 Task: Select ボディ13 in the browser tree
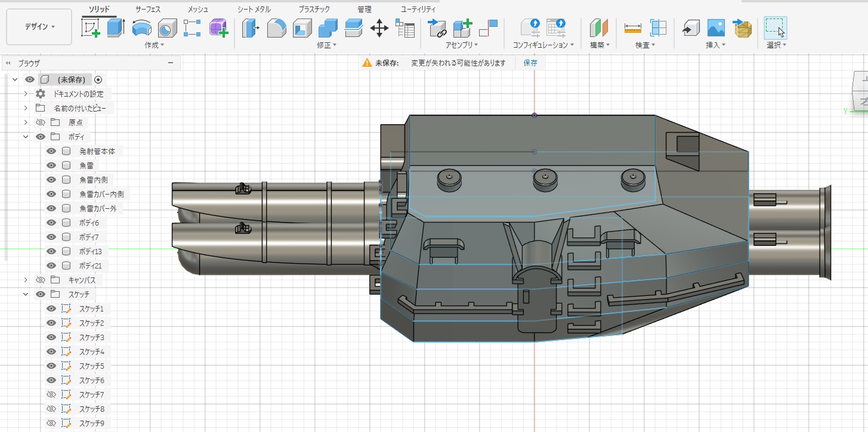90,251
